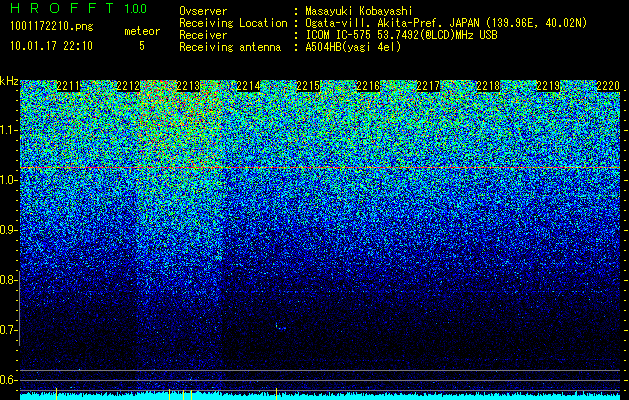Click the meteor count value 5

tap(142, 46)
